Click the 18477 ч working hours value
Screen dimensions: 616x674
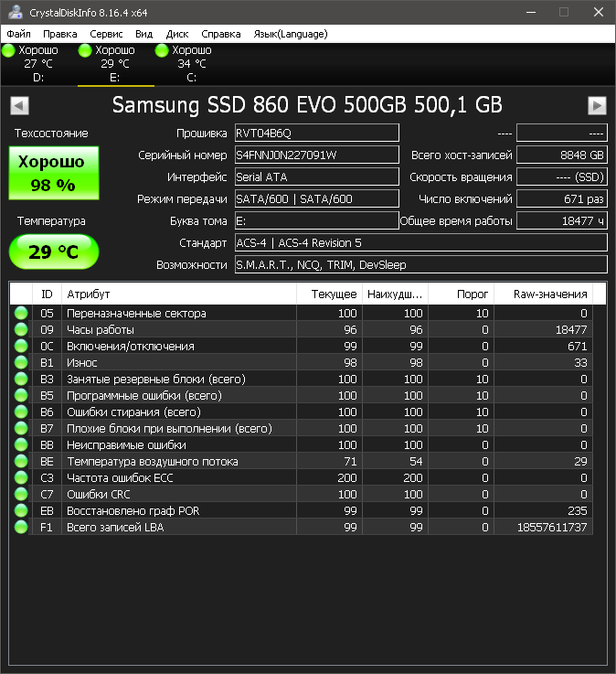(562, 220)
